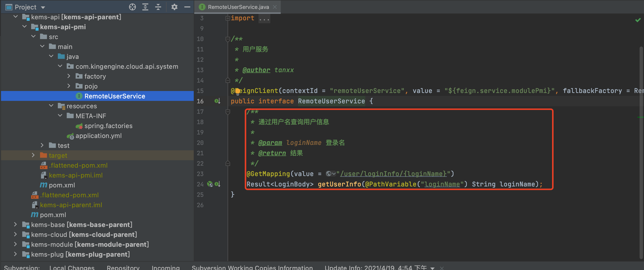The height and width of the screenshot is (270, 644).
Task: Click the RemoteUserService interface name in code
Action: coord(331,101)
